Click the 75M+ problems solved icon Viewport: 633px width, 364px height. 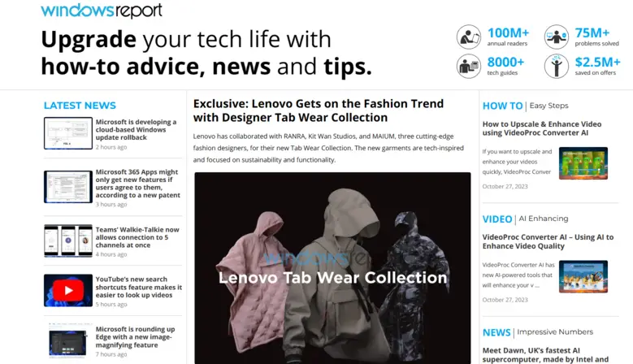[x=557, y=37]
